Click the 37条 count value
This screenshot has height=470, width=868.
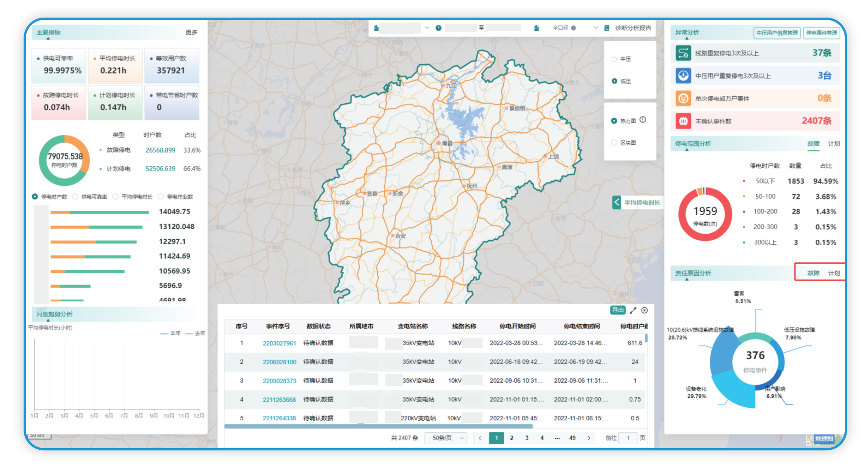coord(822,53)
